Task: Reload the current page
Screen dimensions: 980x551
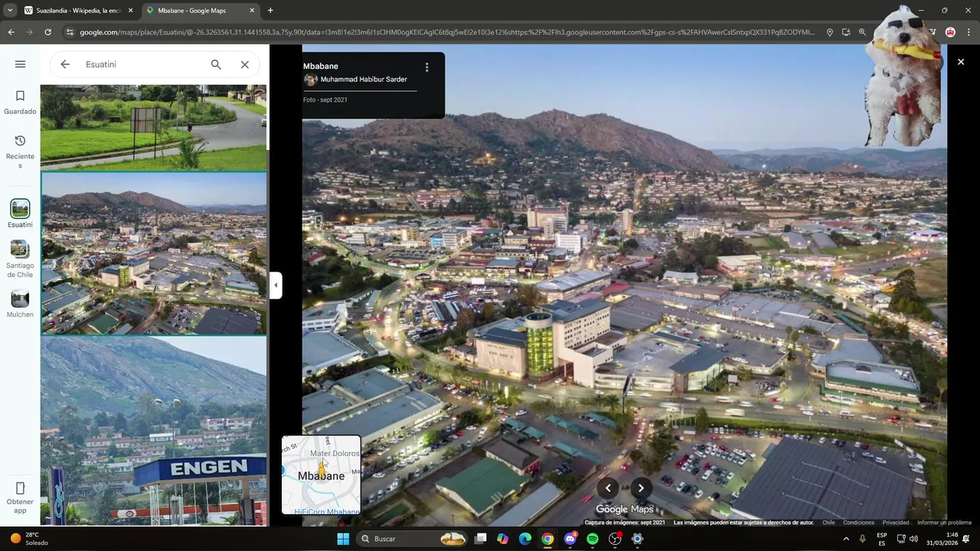Action: click(47, 32)
